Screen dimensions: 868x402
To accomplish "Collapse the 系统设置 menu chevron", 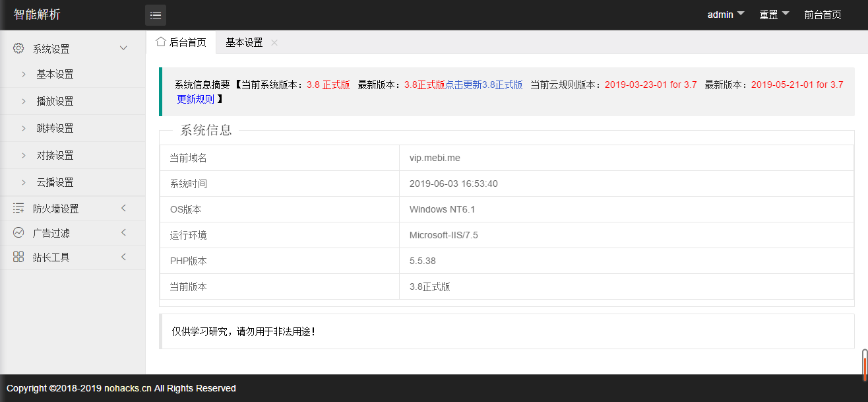I will pos(123,48).
